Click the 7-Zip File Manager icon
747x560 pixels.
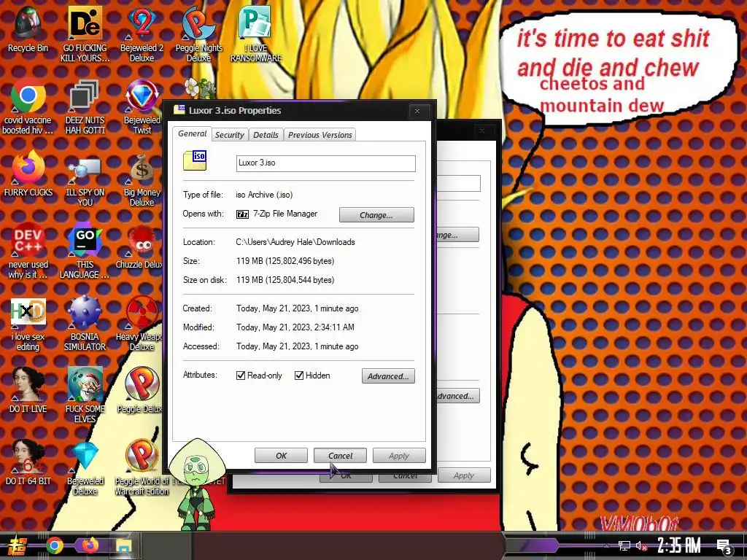(242, 214)
